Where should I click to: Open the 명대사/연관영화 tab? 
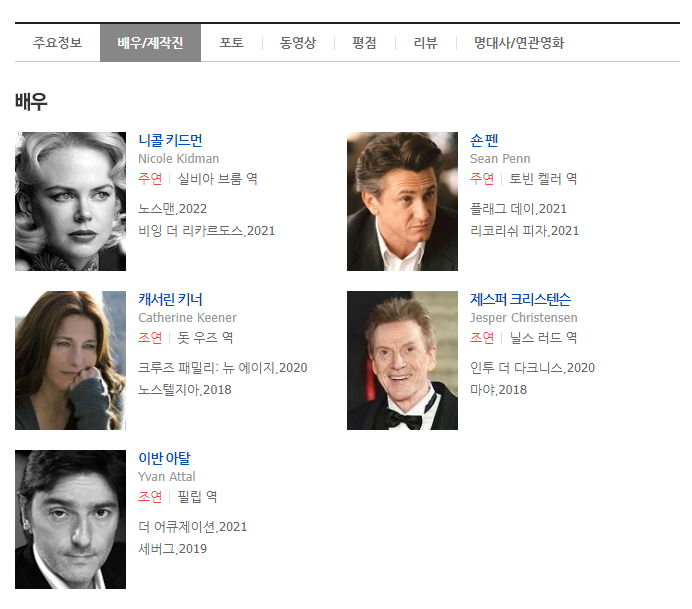point(519,43)
